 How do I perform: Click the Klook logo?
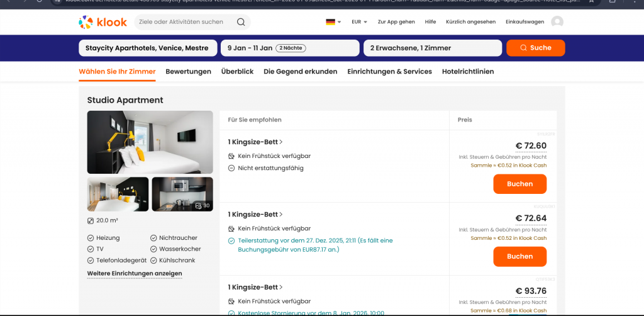[x=103, y=22]
